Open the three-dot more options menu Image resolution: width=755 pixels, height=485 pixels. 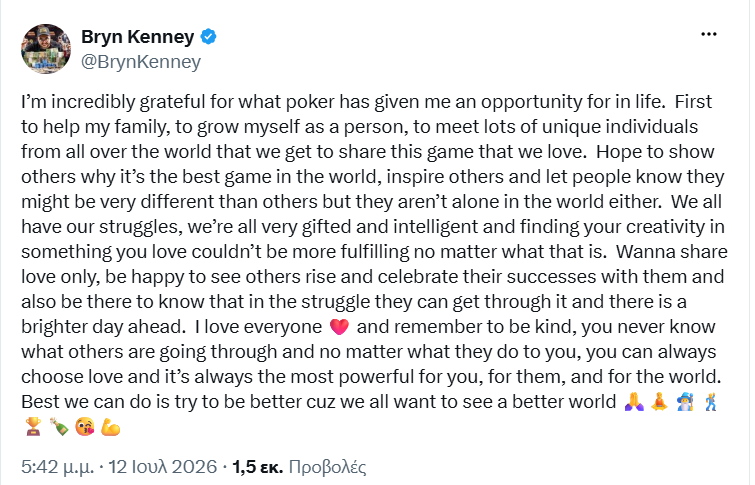pos(708,34)
